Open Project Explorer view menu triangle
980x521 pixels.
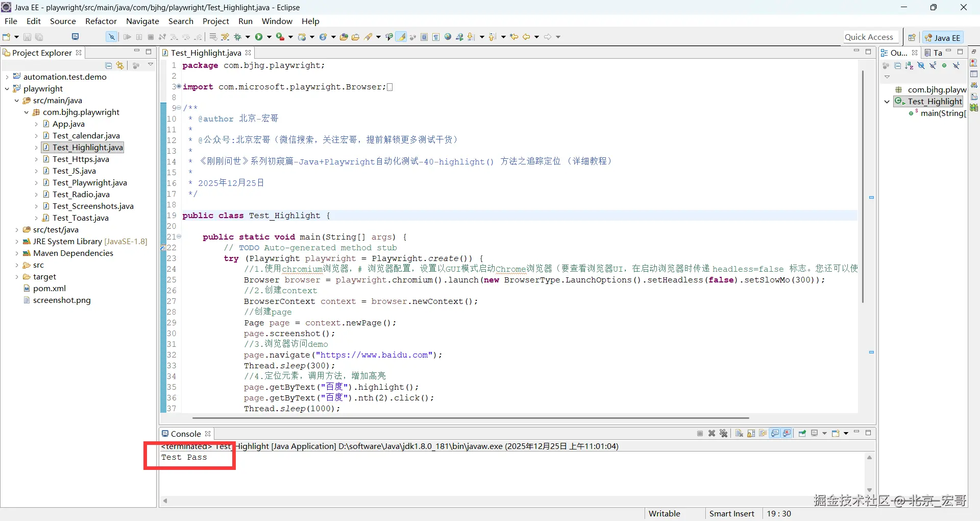click(x=151, y=65)
